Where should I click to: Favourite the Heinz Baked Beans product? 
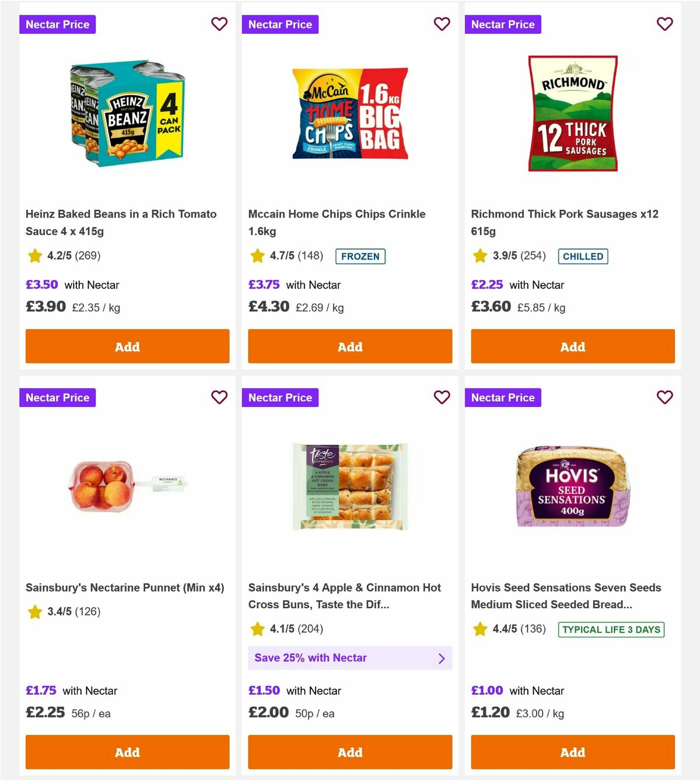(x=219, y=24)
